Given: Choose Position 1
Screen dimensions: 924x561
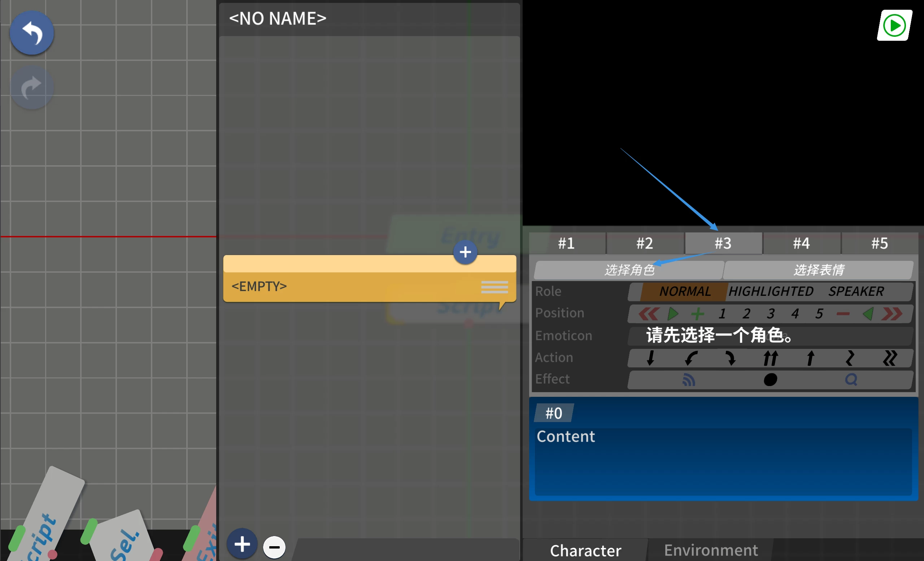Looking at the screenshot, I should coord(722,314).
